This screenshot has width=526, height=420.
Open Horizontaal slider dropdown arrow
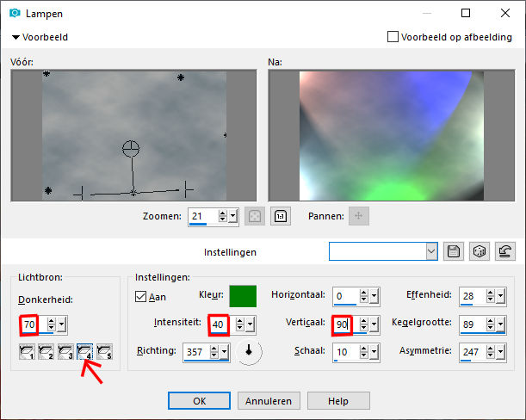point(374,296)
